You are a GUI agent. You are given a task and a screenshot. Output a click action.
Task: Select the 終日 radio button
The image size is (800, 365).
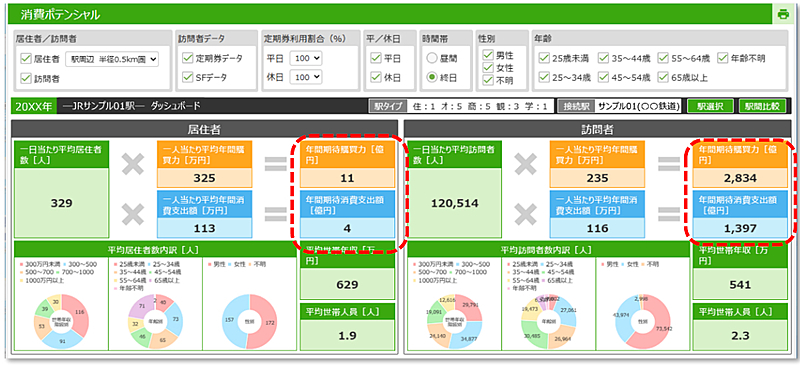coord(432,78)
